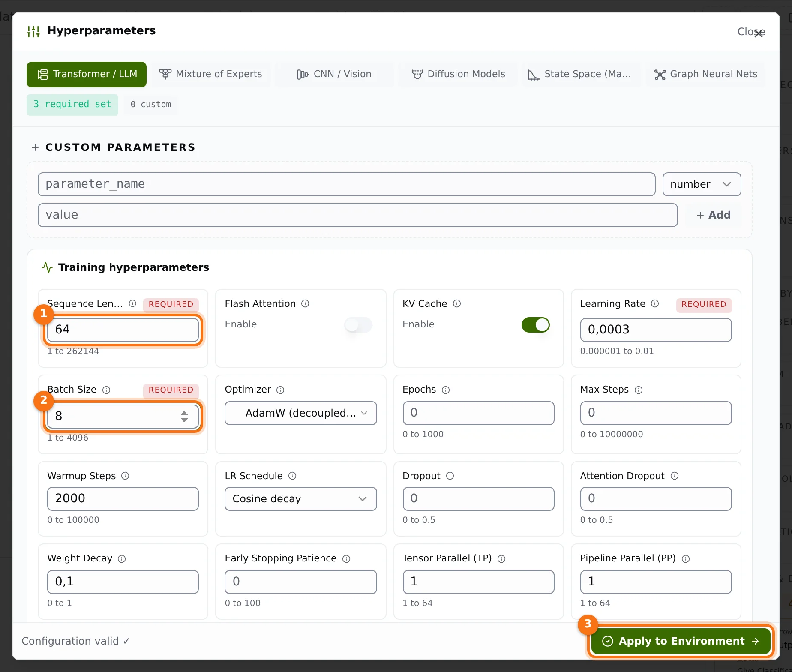Image resolution: width=792 pixels, height=672 pixels.
Task: Switch to the Graph Neural Nets tab
Action: click(705, 74)
